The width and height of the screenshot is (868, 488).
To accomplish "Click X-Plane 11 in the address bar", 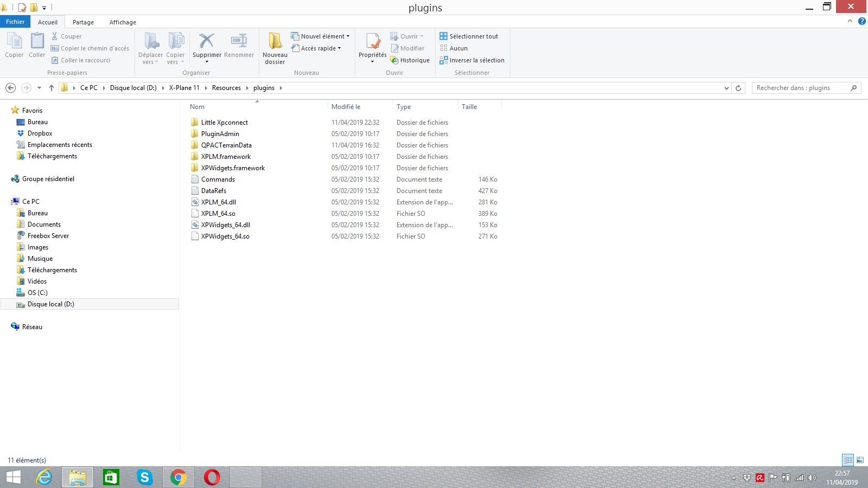I will click(184, 88).
